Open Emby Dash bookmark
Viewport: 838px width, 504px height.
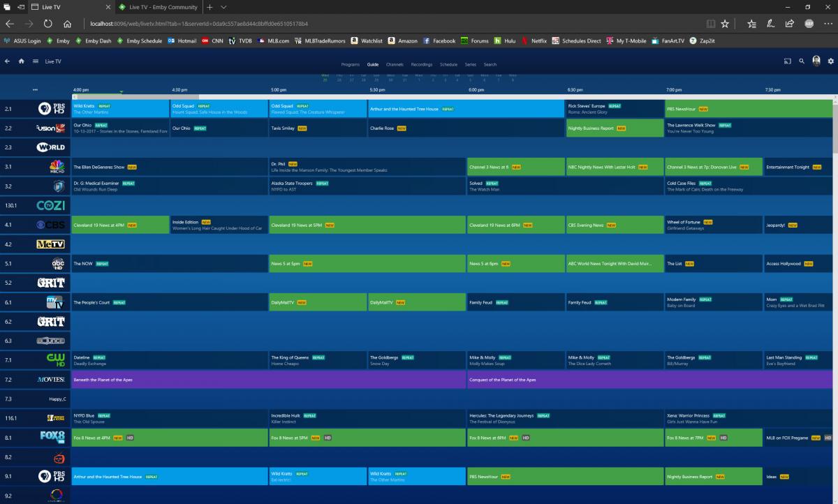point(93,41)
